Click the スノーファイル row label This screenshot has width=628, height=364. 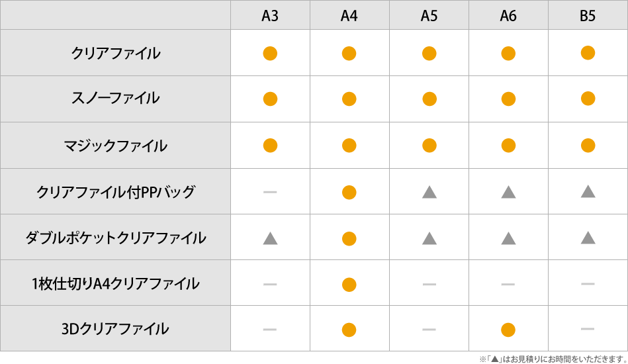point(116,98)
